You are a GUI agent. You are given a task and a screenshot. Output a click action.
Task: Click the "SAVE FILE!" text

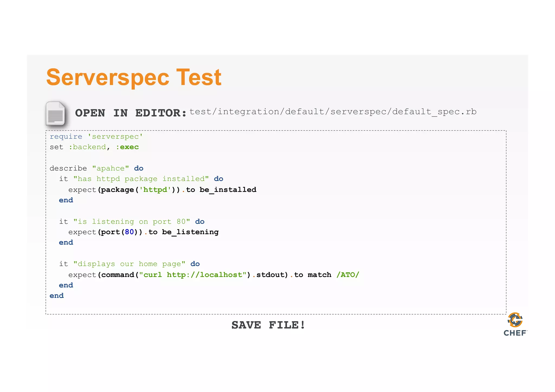click(x=268, y=325)
